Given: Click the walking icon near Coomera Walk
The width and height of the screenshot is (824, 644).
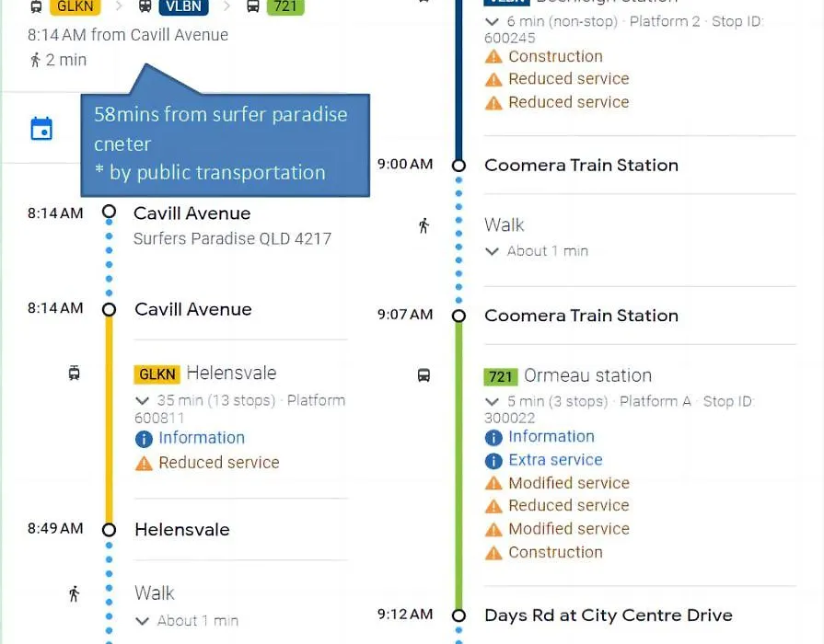Looking at the screenshot, I should tap(424, 226).
